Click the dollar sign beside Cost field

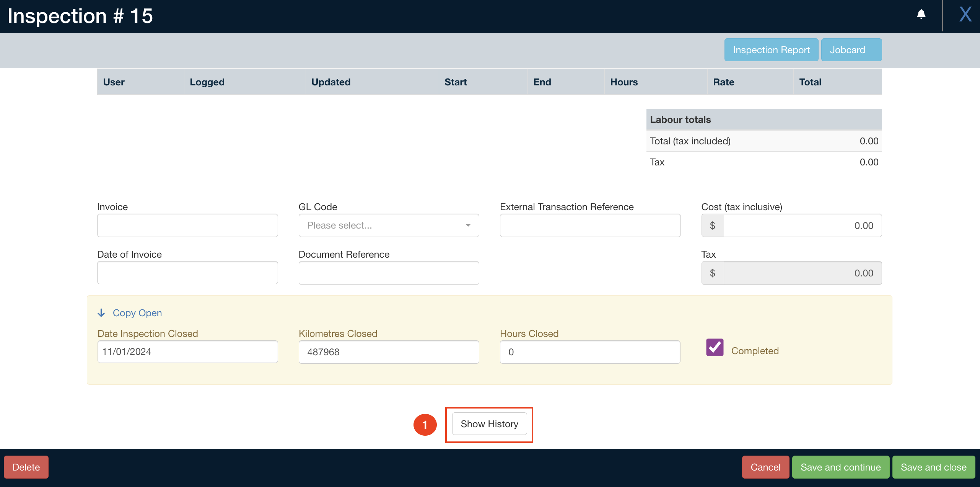click(x=712, y=226)
